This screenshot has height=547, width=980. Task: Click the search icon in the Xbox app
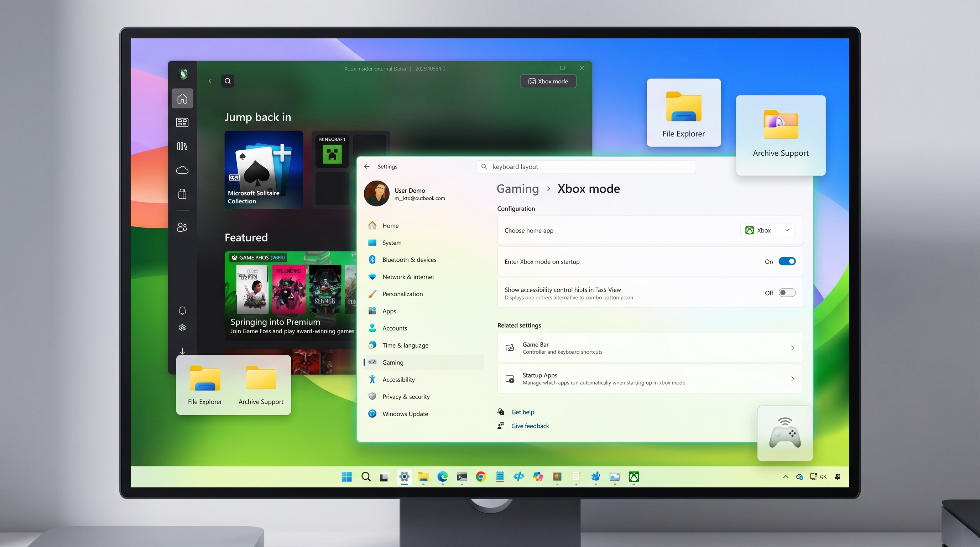228,81
